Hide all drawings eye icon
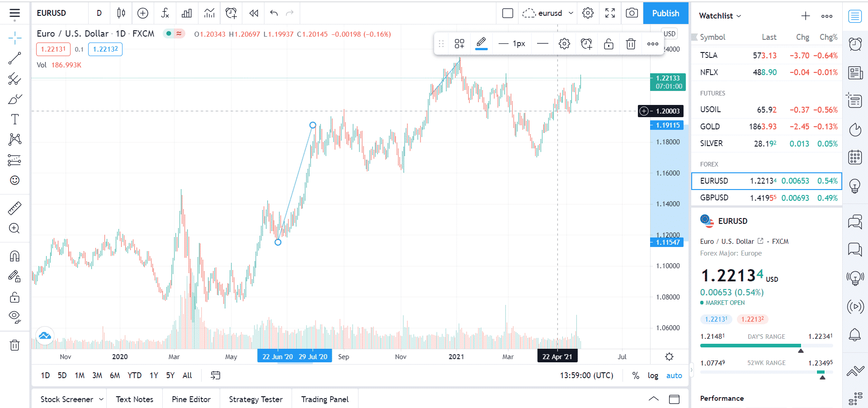The height and width of the screenshot is (408, 868). [14, 317]
